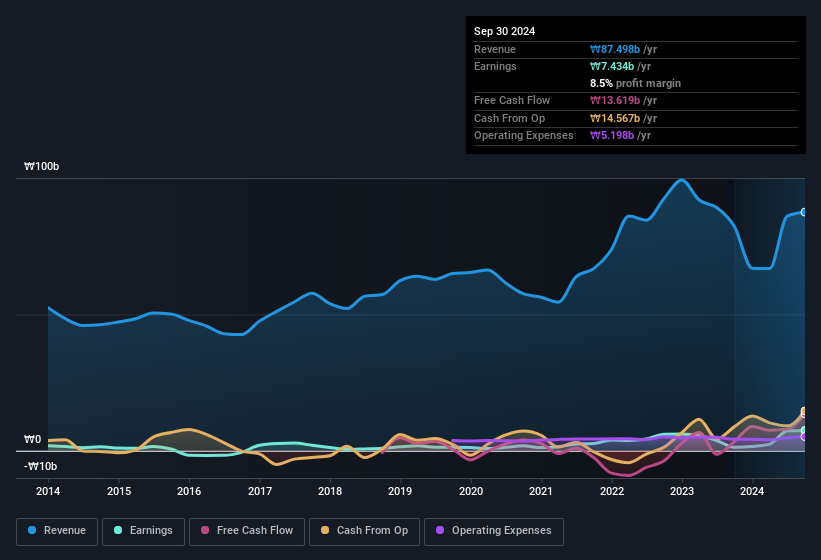This screenshot has width=821, height=560.
Task: Select the 2020 x-axis label
Action: tap(471, 491)
